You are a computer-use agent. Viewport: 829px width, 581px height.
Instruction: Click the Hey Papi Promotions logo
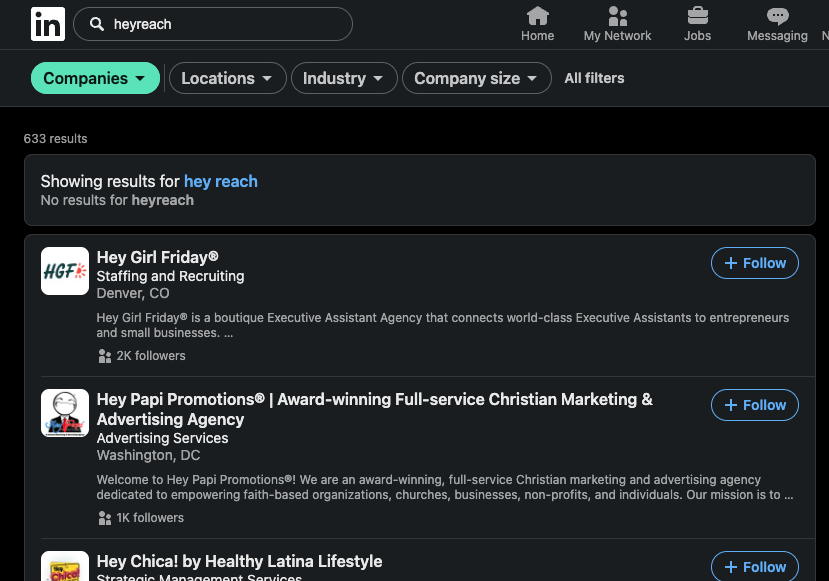[x=65, y=413]
